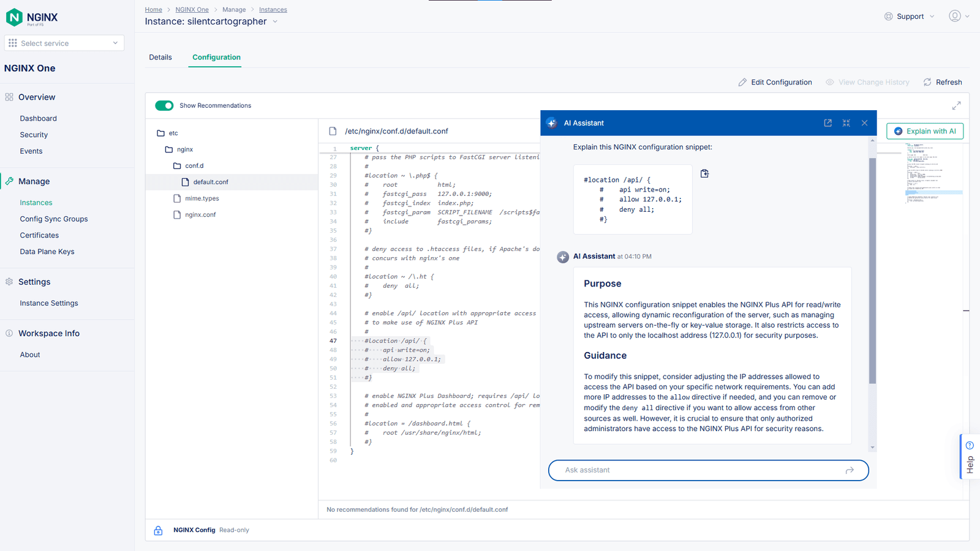Screen dimensions: 980x551
Task: Click inside the Ask assistant input field
Action: (674, 470)
